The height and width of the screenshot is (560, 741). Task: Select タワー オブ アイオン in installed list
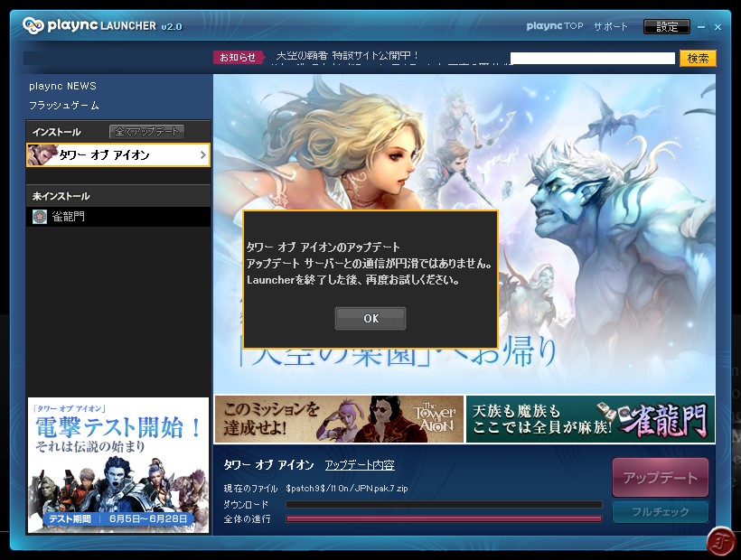[x=118, y=154]
